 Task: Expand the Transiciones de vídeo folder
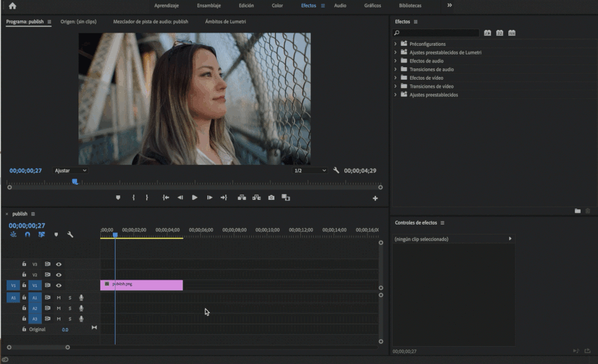395,86
